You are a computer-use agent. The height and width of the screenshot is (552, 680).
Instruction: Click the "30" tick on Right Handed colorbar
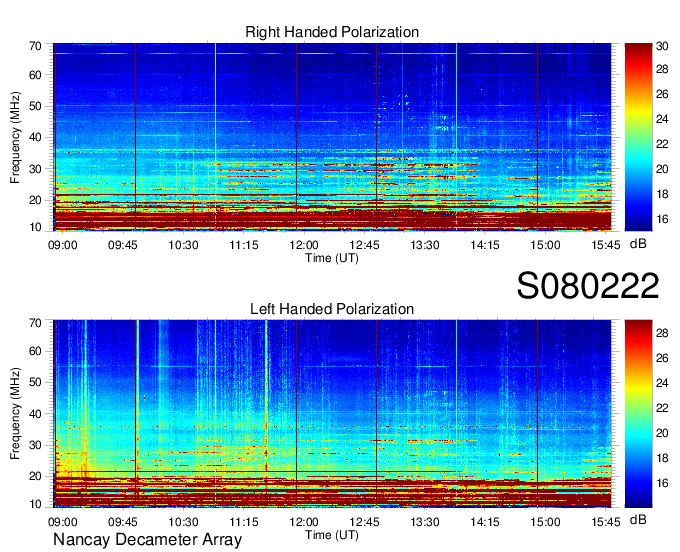(x=662, y=46)
